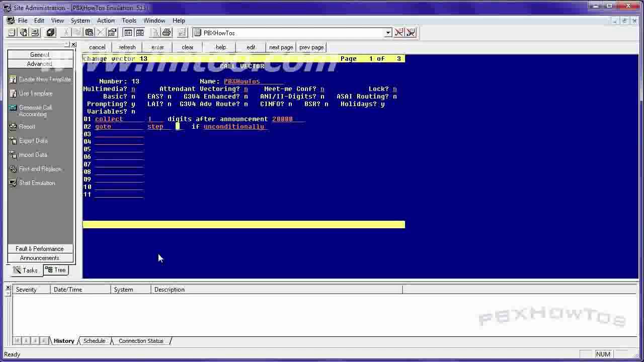This screenshot has height=362, width=644.
Task: Switch to the Tree tab
Action: coord(55,270)
